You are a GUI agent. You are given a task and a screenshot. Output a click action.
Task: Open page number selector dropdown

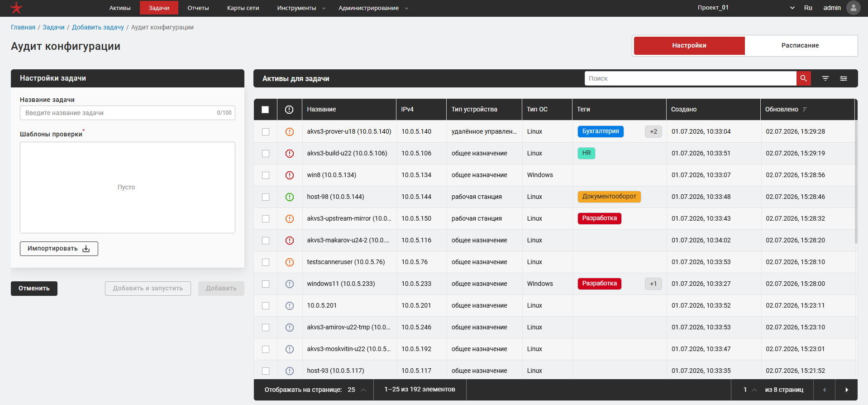pyautogui.click(x=750, y=390)
